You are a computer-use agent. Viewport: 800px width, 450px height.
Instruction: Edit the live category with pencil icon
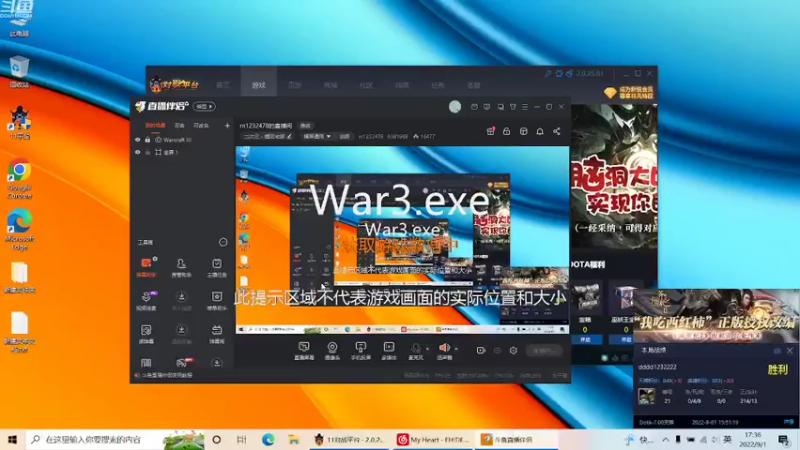tap(289, 137)
